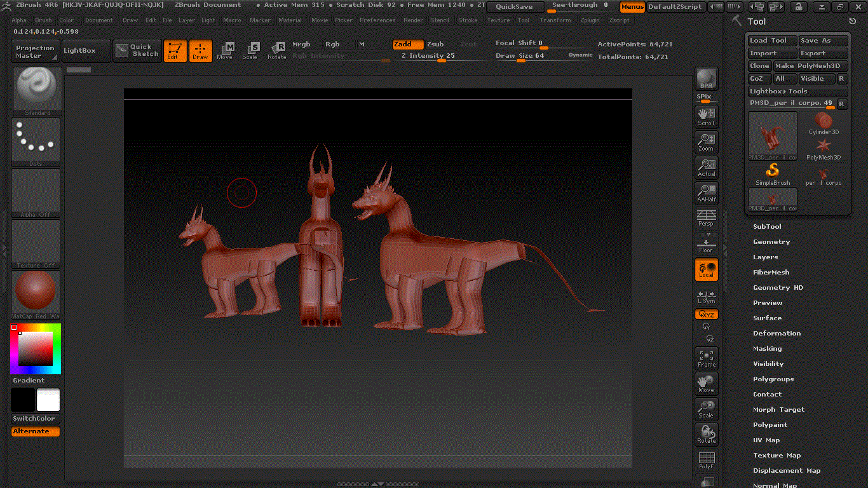Open the Zplugin menu
This screenshot has height=488, width=868.
589,20
